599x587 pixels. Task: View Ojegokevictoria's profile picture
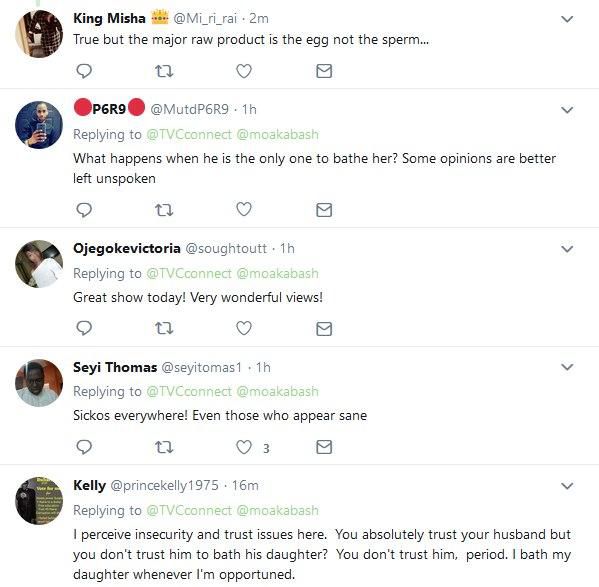click(x=39, y=264)
